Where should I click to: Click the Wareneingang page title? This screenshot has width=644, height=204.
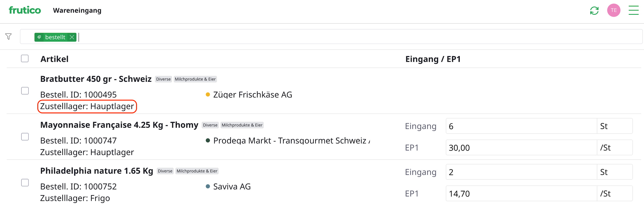77,10
